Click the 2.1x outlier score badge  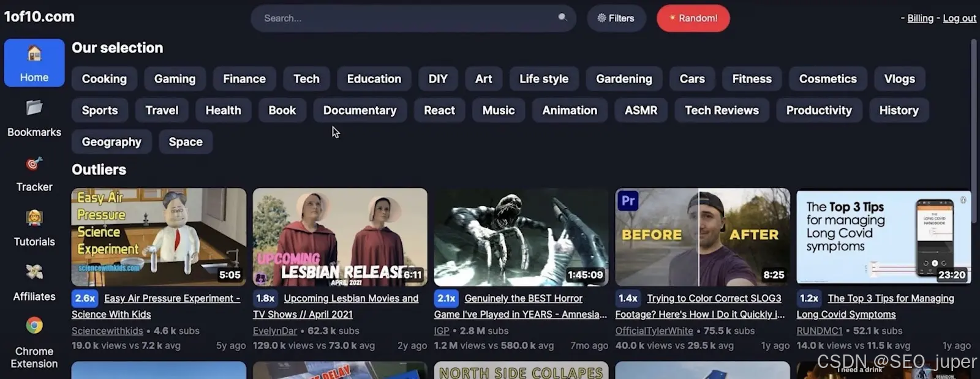tap(447, 298)
